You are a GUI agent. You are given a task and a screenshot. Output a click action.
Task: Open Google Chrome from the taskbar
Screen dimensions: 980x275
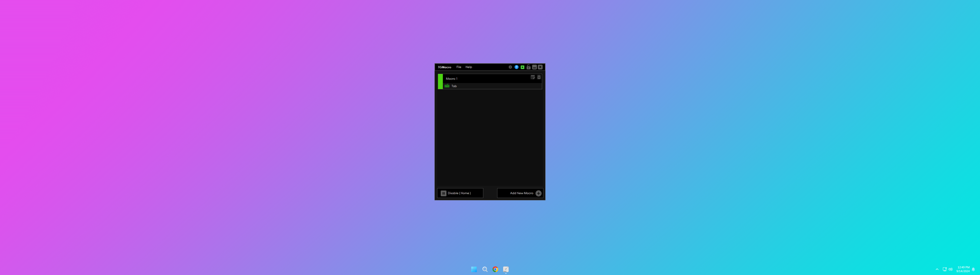pyautogui.click(x=495, y=269)
